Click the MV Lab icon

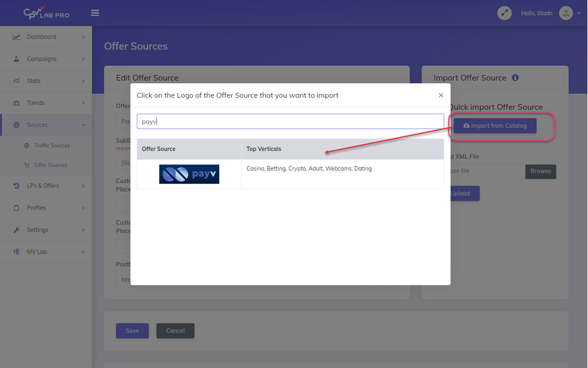pos(16,252)
